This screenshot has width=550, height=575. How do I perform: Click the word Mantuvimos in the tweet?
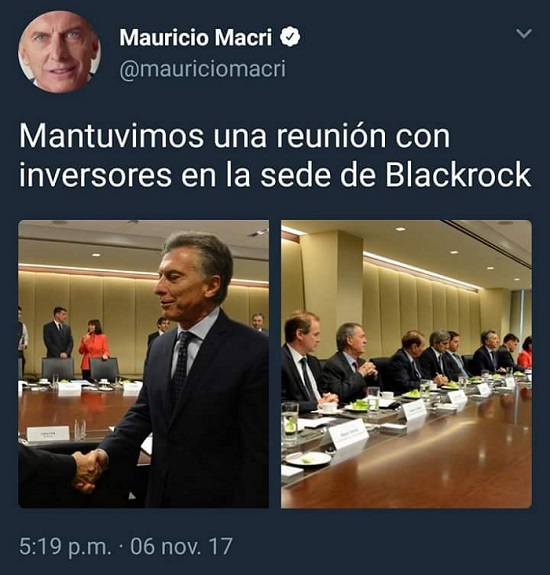click(111, 136)
